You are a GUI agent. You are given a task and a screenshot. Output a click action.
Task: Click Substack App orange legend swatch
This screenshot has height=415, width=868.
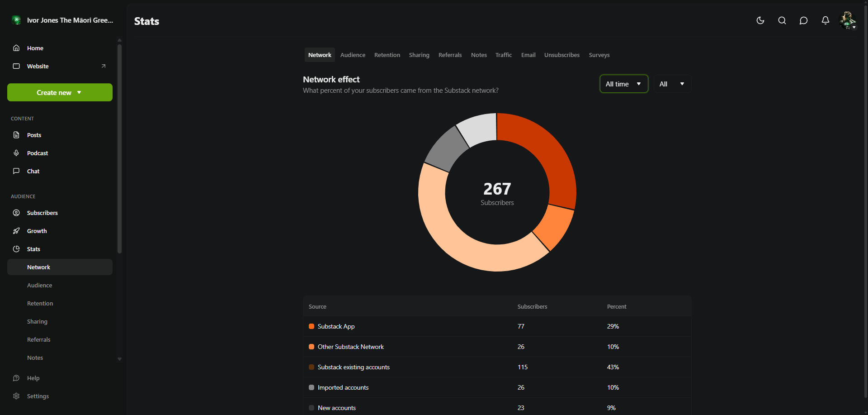point(311,326)
